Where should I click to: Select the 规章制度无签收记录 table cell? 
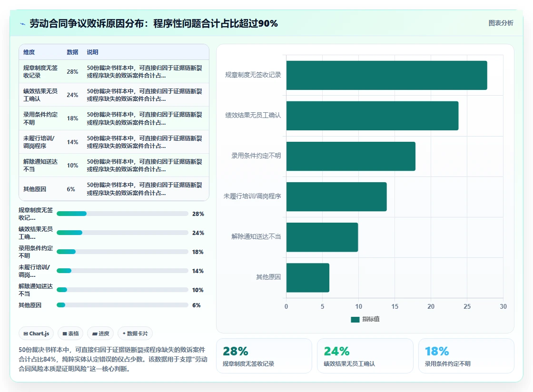tap(40, 72)
